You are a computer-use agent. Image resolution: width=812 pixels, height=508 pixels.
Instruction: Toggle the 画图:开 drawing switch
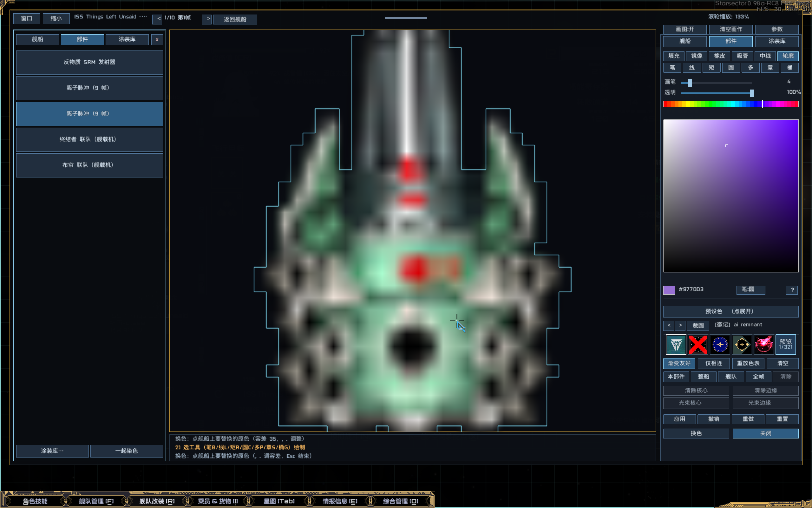coord(685,29)
